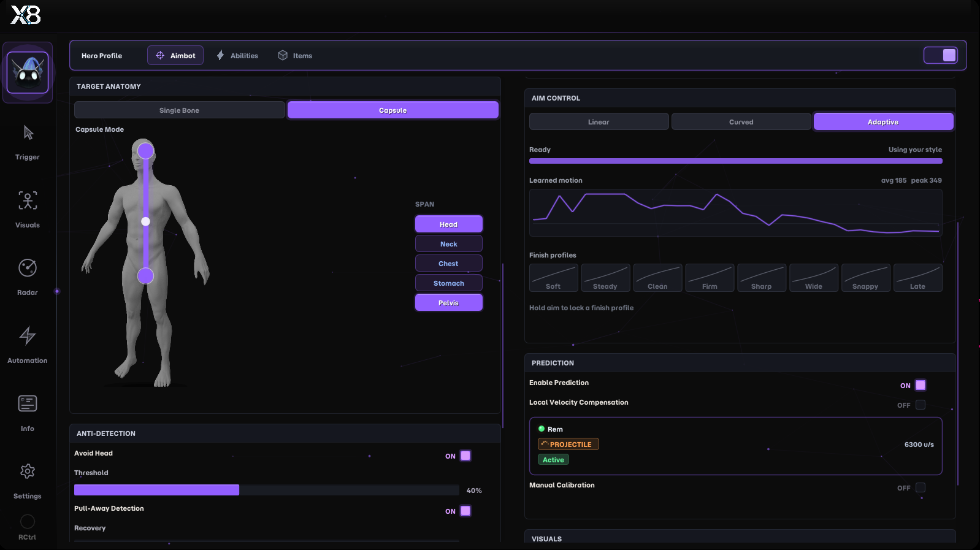Select the Snappy finish profile

(x=865, y=278)
